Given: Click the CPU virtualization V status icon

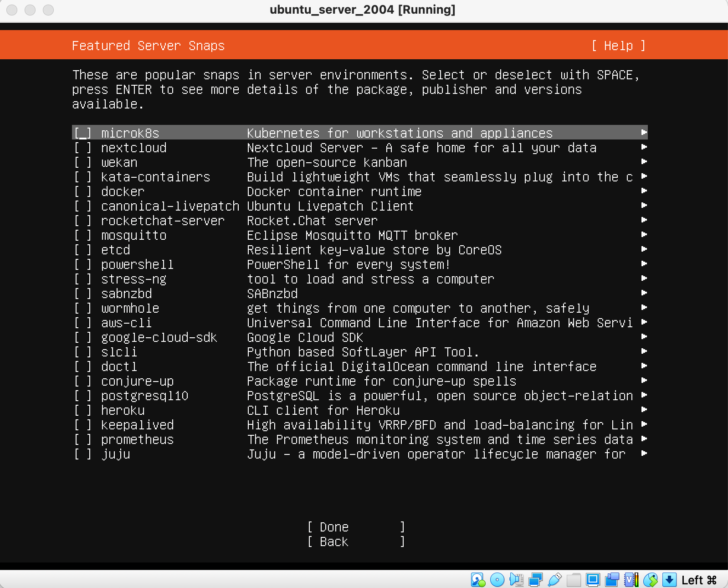Looking at the screenshot, I should (x=631, y=580).
